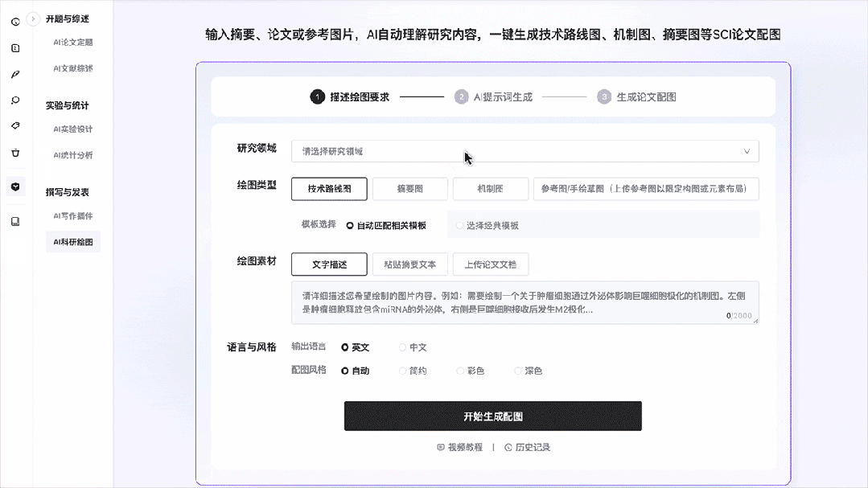Open the 研究领域 dropdown field
Viewport: 868px width, 488px height.
(525, 151)
